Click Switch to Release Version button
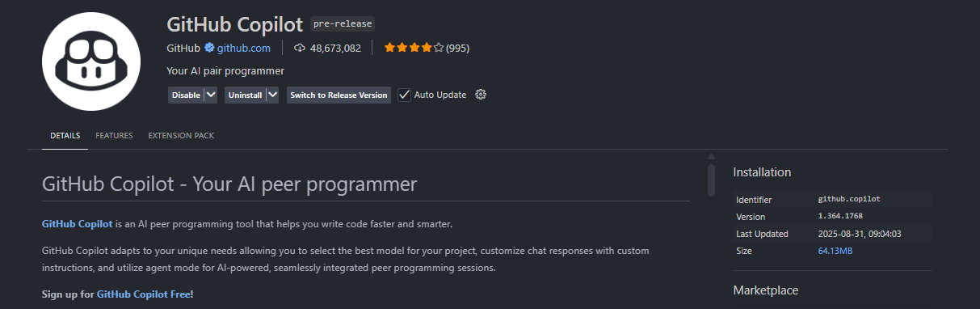Image resolution: width=980 pixels, height=309 pixels. [339, 95]
